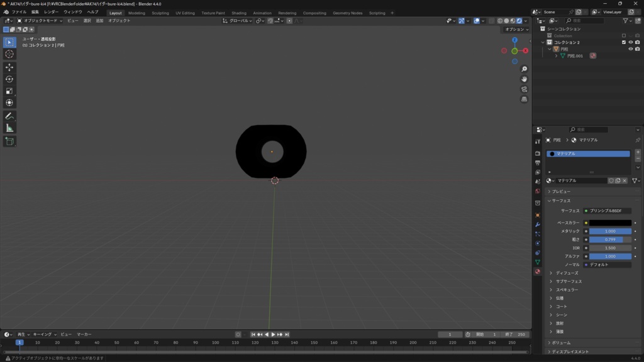This screenshot has height=362, width=644.
Task: Open the ファイル menu
Action: (19, 13)
